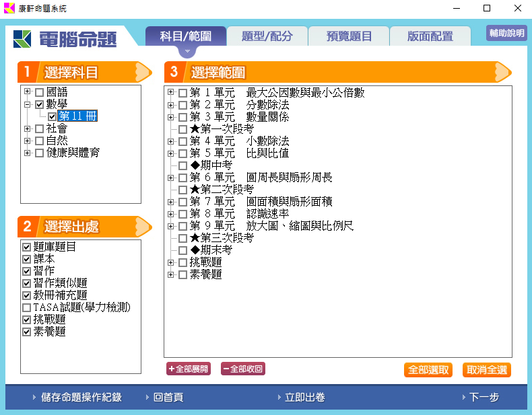Select the 第 11 冊 tree item
Viewport: 532px width, 415px height.
click(78, 116)
